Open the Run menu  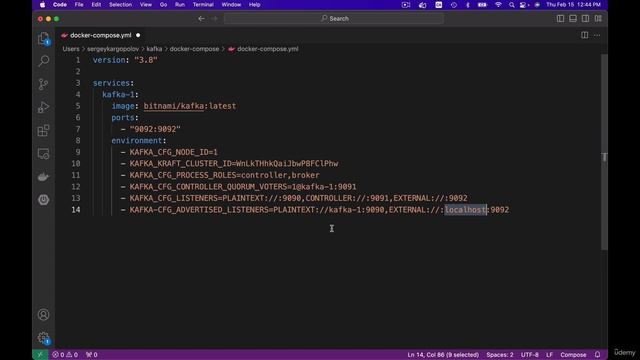(x=180, y=4)
